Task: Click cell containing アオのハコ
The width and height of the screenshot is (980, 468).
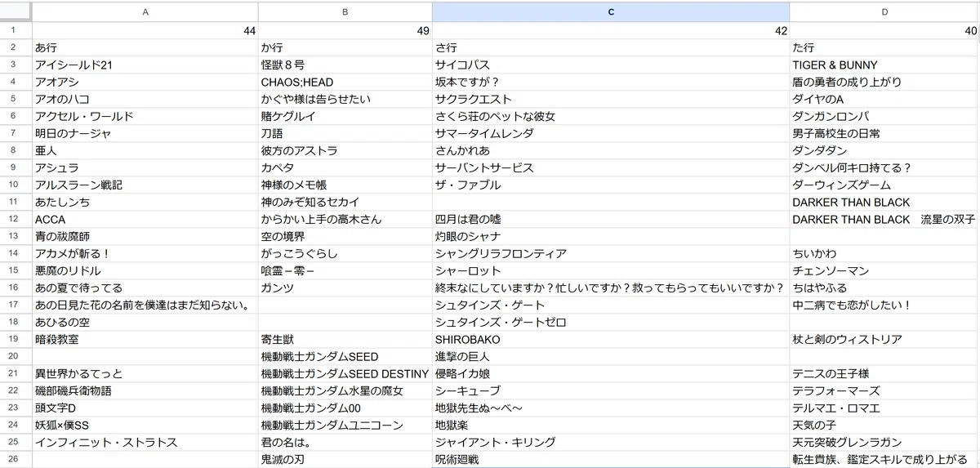Action: click(145, 100)
